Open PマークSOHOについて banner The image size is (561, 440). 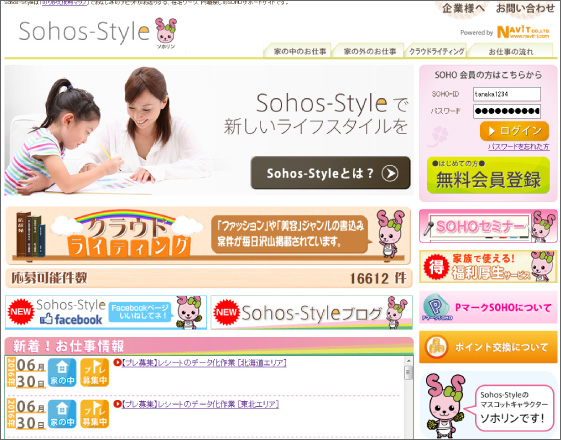488,307
